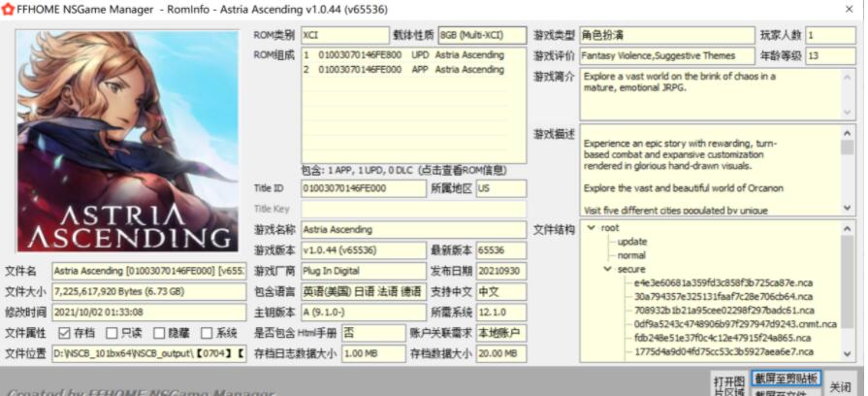Click the ROM类别 XCI field

[345, 35]
